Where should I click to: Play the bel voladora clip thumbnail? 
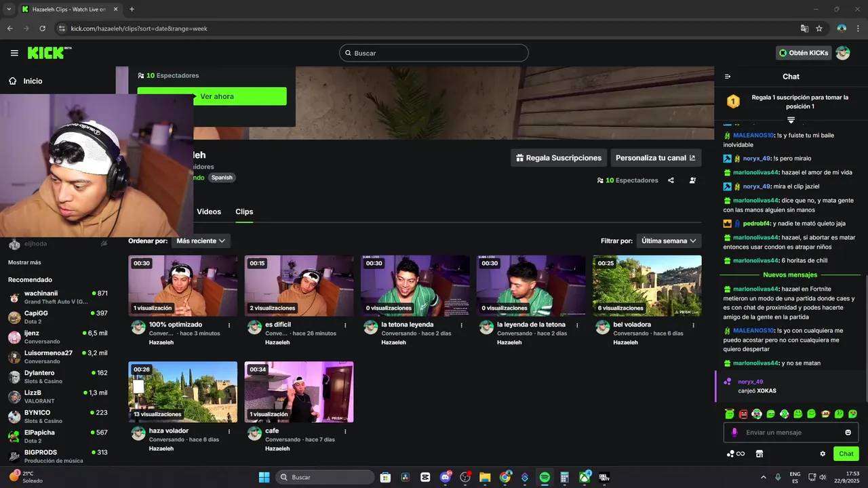[x=647, y=285]
